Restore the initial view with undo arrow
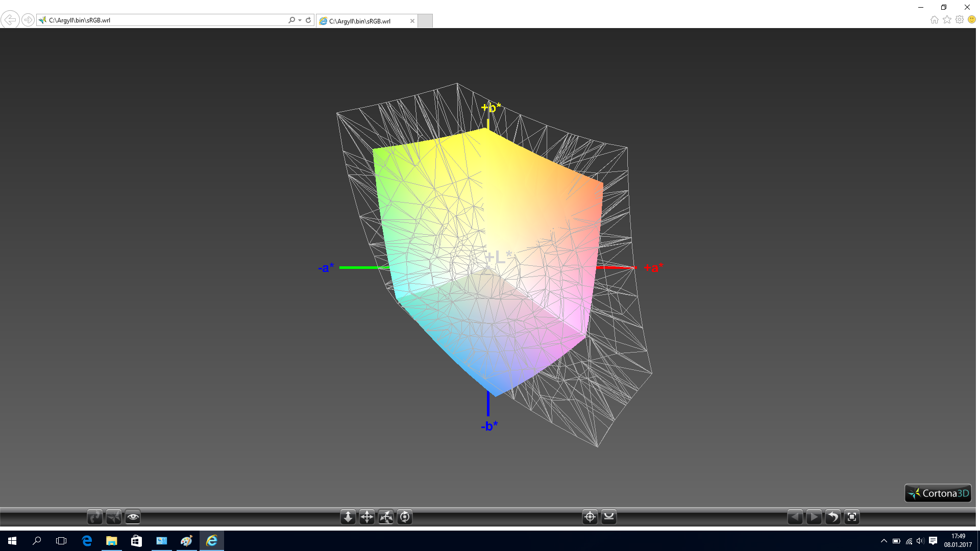Viewport: 980px width, 551px height. click(832, 517)
